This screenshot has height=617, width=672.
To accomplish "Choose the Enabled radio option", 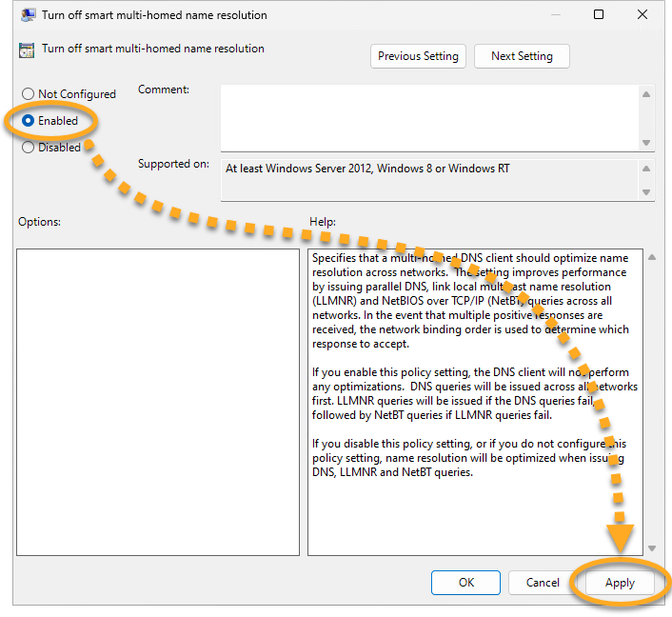I will tap(29, 121).
